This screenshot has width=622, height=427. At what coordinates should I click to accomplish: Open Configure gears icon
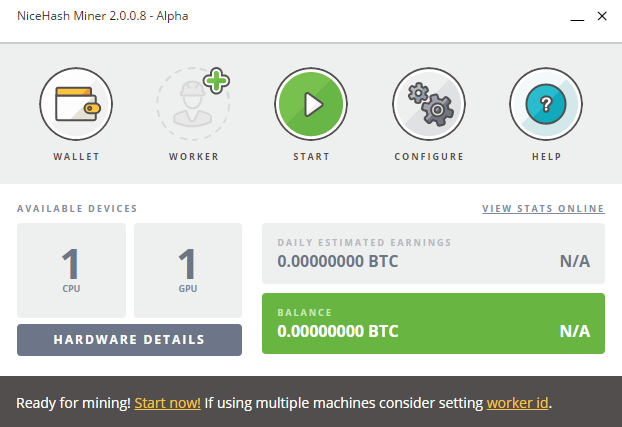[429, 104]
